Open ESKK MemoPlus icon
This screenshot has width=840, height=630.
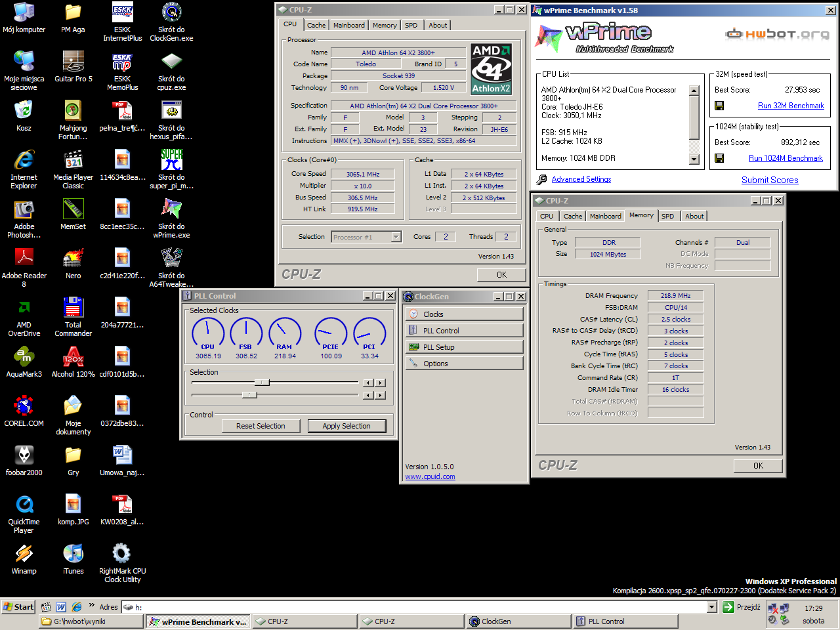[x=122, y=71]
